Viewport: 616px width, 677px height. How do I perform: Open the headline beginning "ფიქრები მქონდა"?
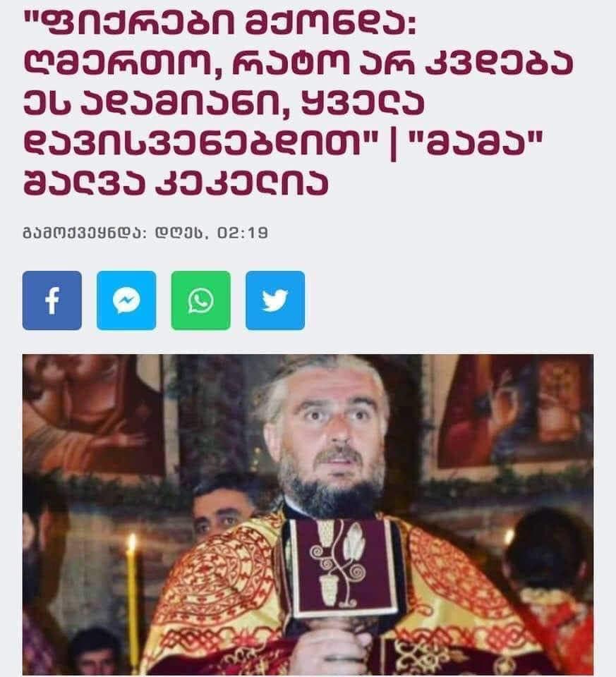[298, 102]
